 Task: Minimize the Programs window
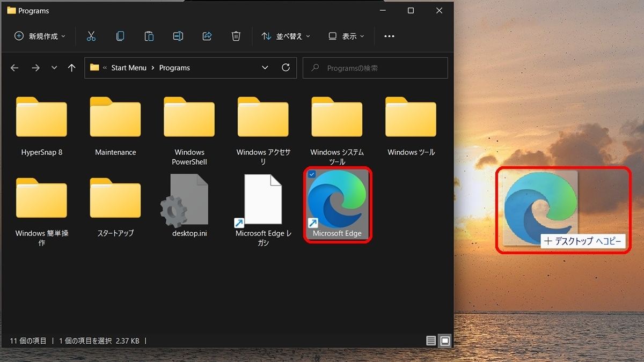point(382,10)
